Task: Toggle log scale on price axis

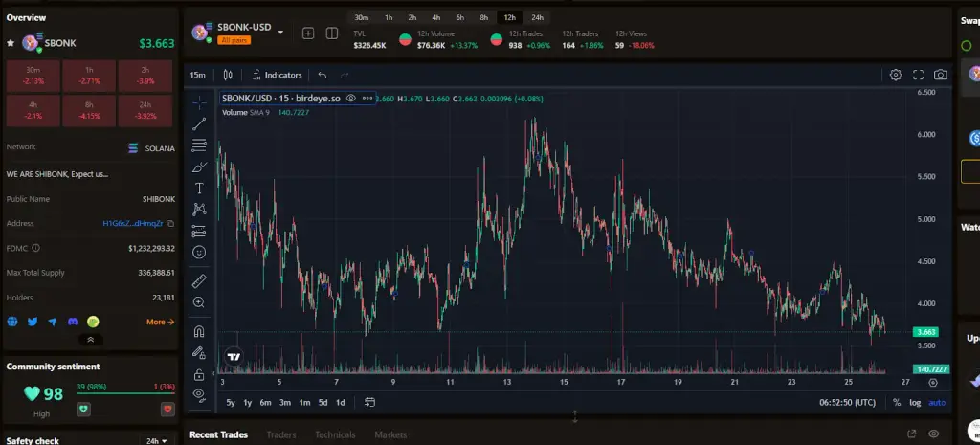Action: (x=915, y=403)
